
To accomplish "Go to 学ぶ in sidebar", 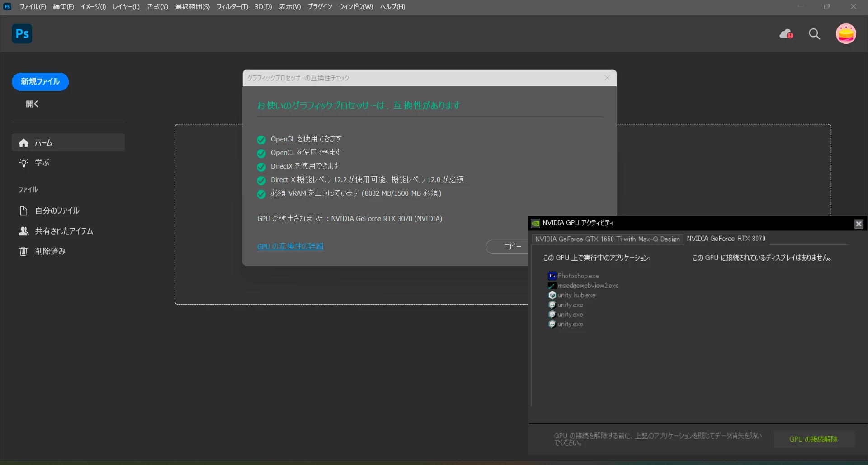I will (x=68, y=162).
